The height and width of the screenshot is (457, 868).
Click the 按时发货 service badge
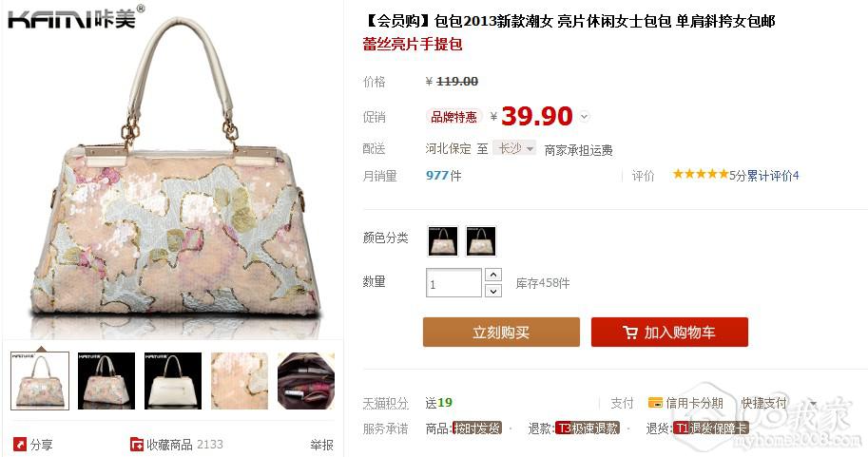[476, 428]
